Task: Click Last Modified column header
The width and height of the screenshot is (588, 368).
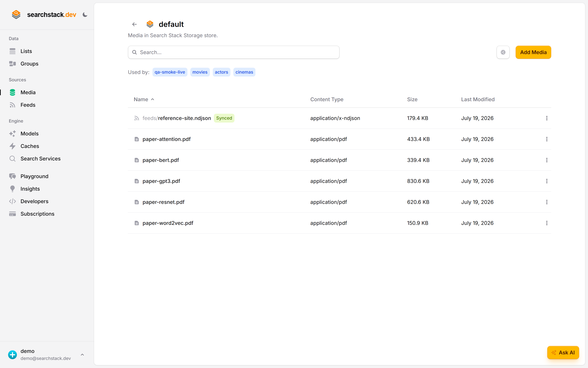Action: pyautogui.click(x=478, y=99)
